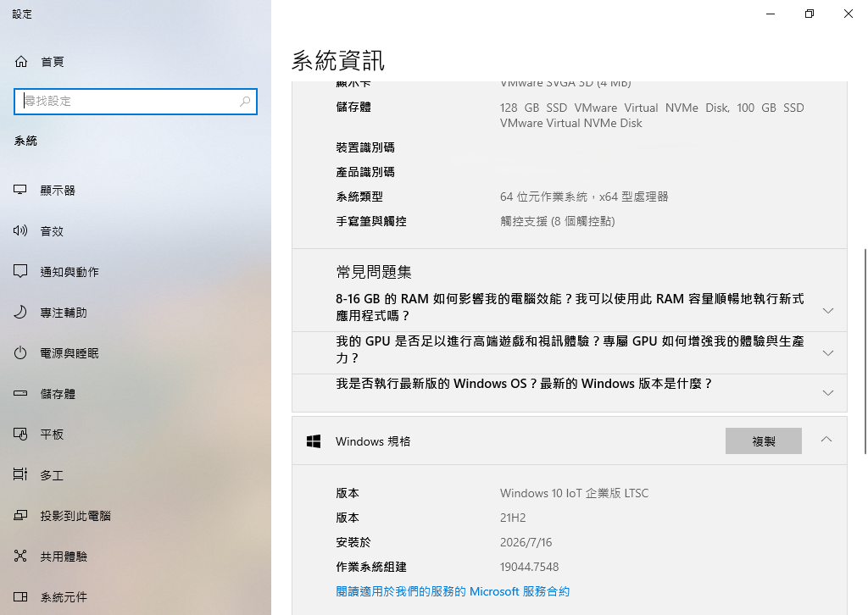The width and height of the screenshot is (868, 615).
Task: Click the Windows 10 IoT 企業版 LTSC value
Action: (574, 493)
